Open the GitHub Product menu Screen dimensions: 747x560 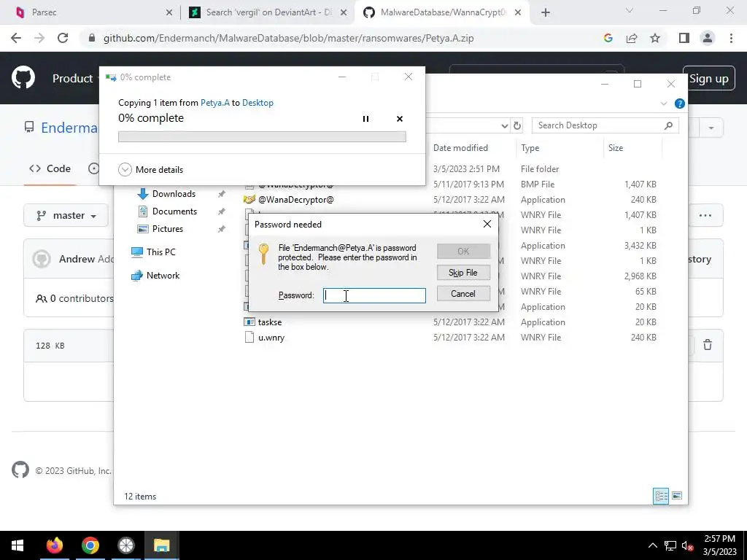tap(72, 78)
